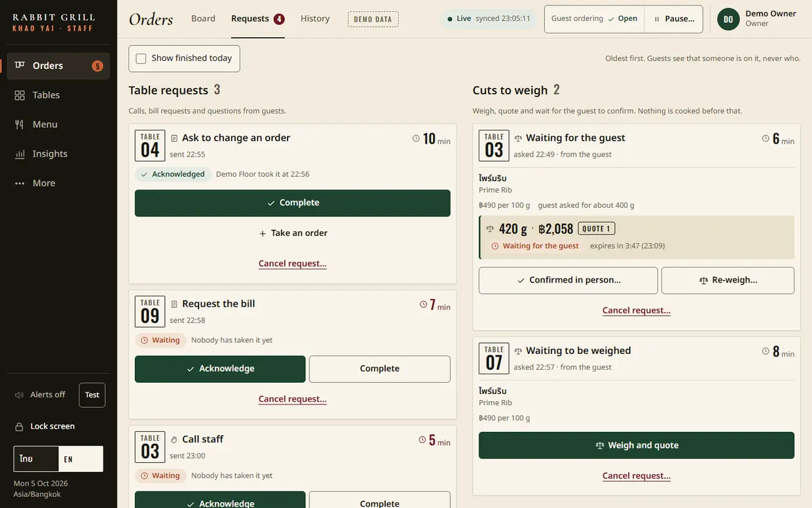Test the alert sound
This screenshot has height=508, width=812.
(x=92, y=395)
